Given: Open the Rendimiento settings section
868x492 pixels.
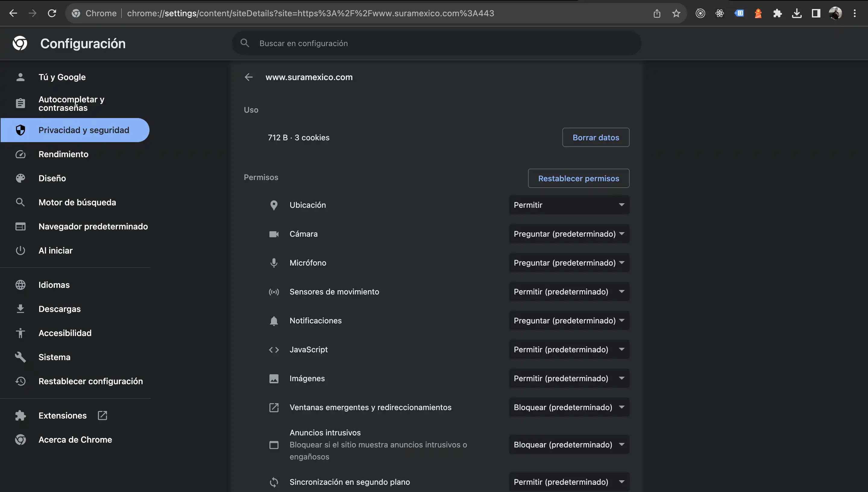Looking at the screenshot, I should tap(63, 154).
